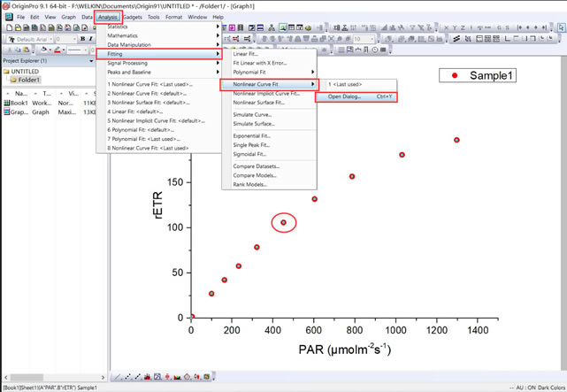Viewport: 567px width, 392px height.
Task: Click the OriginPro application icon in title bar
Action: coord(5,5)
